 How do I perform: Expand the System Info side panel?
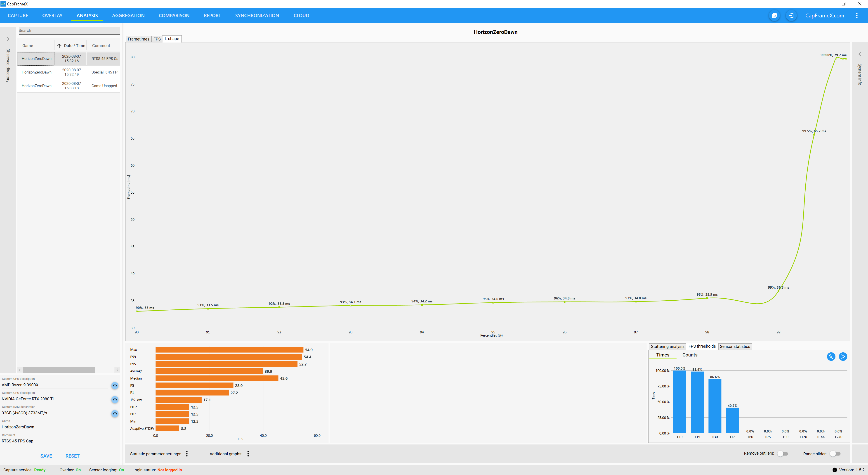click(860, 54)
